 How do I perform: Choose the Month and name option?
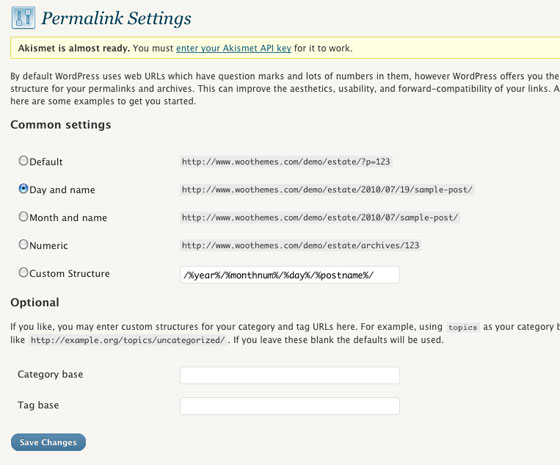click(x=23, y=216)
